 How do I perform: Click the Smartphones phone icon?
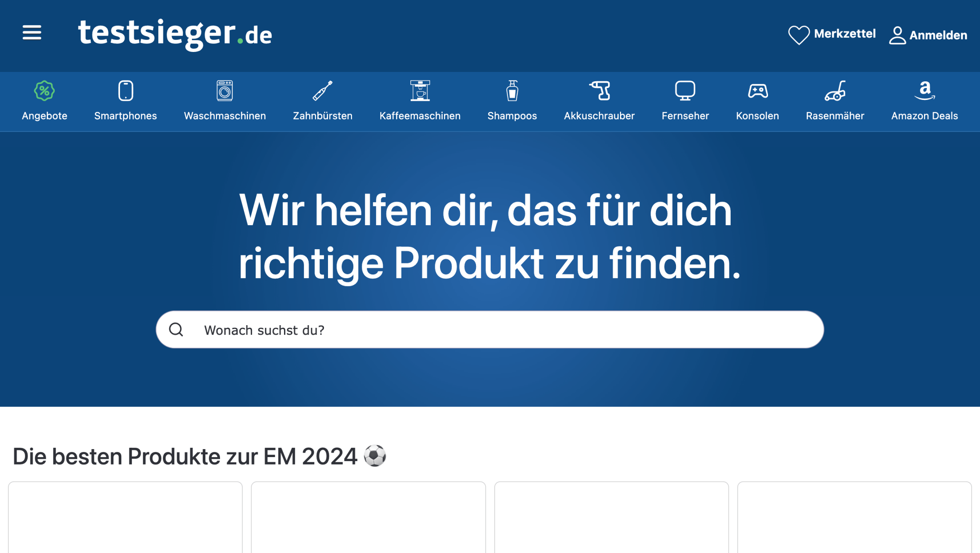pyautogui.click(x=126, y=91)
